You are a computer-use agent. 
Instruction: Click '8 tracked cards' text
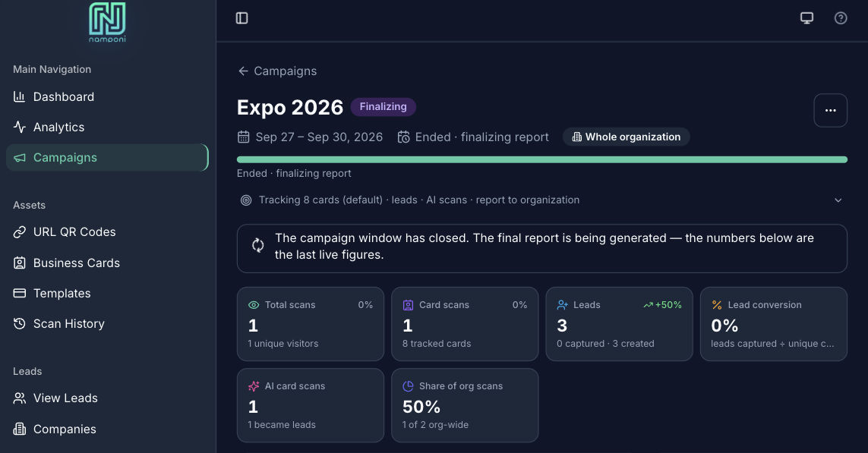coord(437,344)
